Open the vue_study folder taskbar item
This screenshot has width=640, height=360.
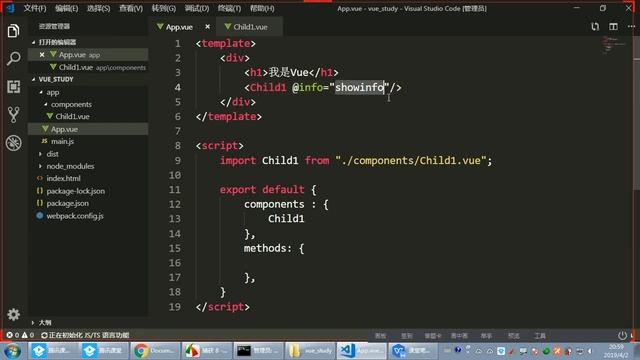coord(310,351)
